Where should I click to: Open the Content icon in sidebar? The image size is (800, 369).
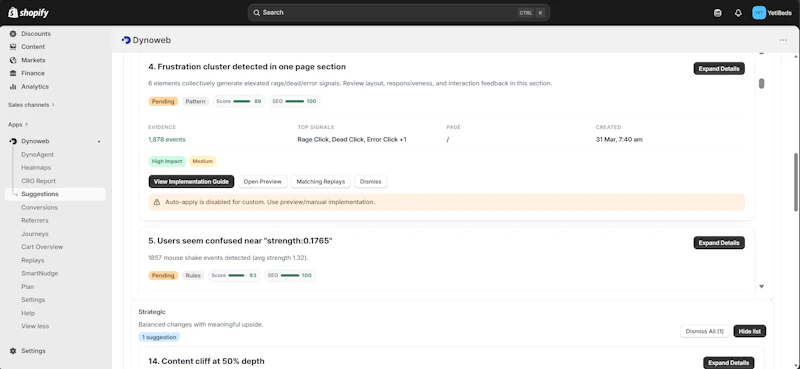(x=13, y=47)
